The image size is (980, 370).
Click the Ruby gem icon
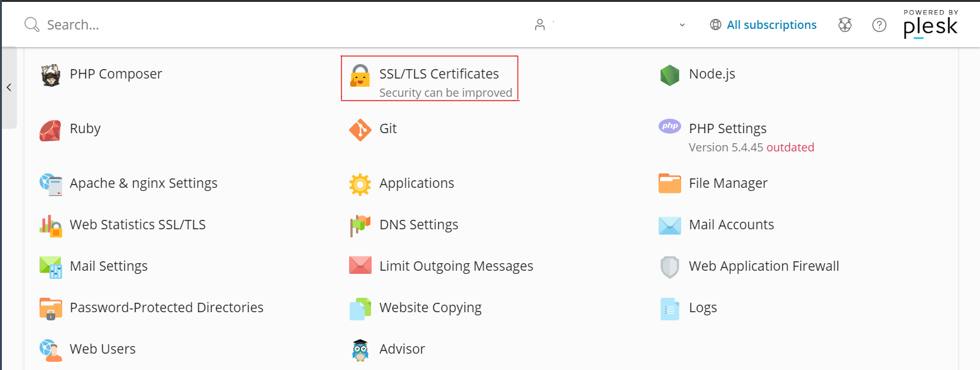coord(50,131)
